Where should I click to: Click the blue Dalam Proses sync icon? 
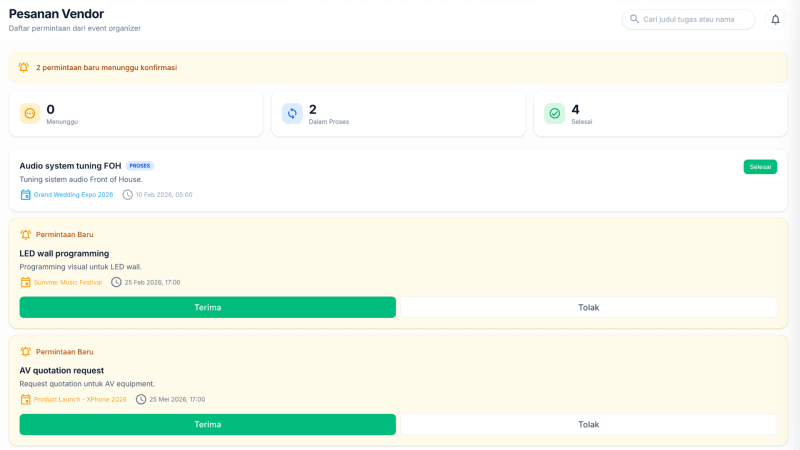(292, 113)
